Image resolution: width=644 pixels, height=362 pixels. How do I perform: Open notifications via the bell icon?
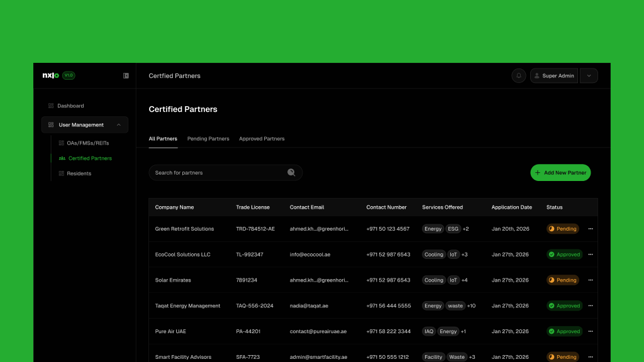pyautogui.click(x=519, y=75)
